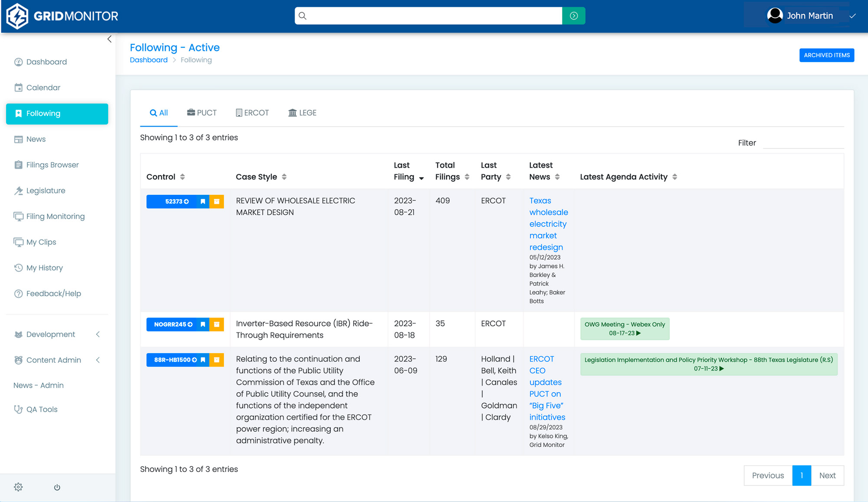Viewport: 868px width, 502px height.
Task: Select page 1 in pagination
Action: tap(802, 476)
